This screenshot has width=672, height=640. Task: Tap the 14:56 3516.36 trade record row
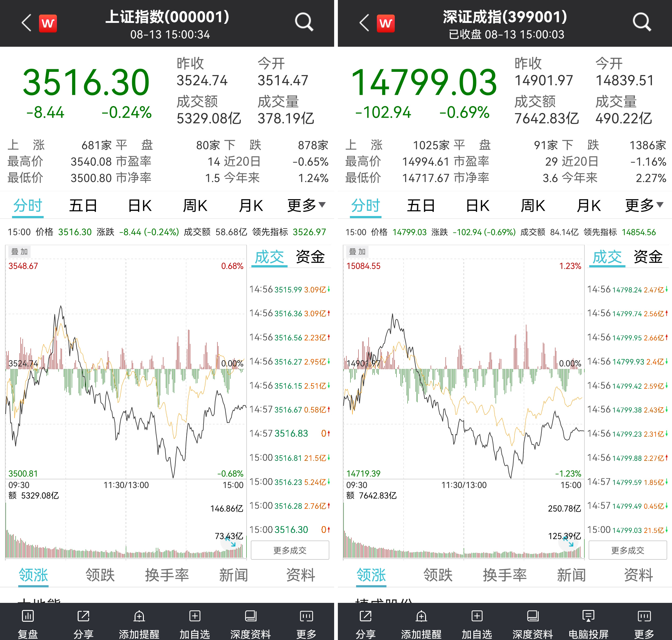(290, 313)
